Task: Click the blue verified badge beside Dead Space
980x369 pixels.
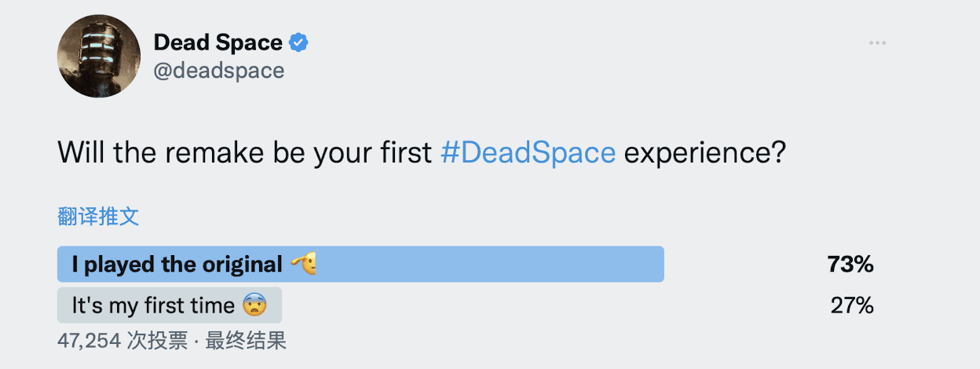Action: pyautogui.click(x=298, y=42)
